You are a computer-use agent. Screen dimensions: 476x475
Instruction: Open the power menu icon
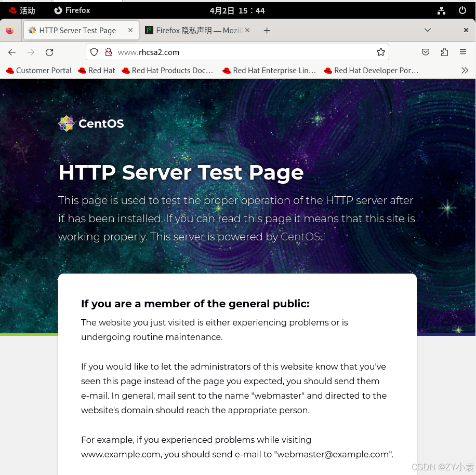tap(462, 10)
